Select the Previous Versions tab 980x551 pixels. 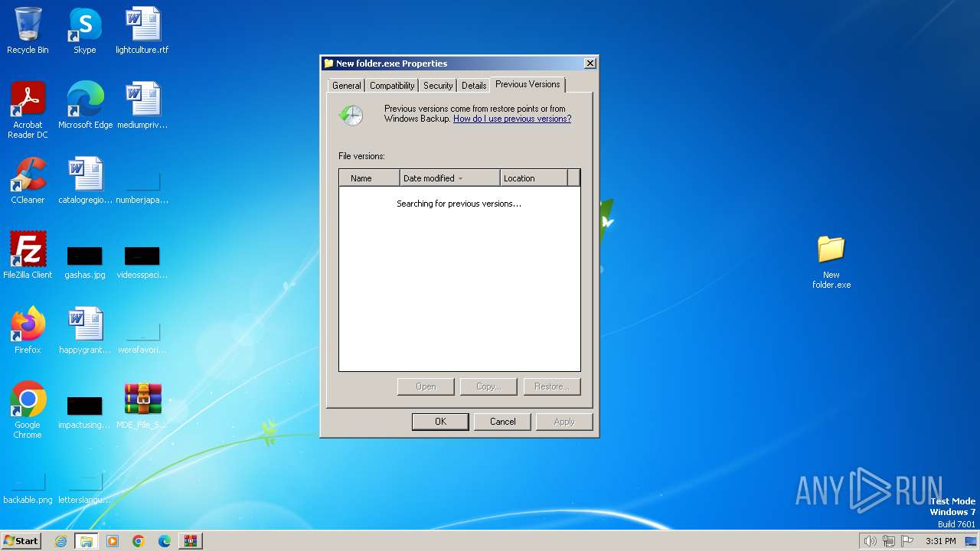coord(528,84)
